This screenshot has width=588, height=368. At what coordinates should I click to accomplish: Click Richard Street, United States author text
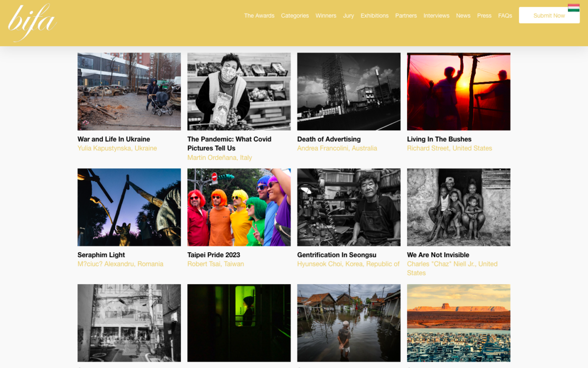click(449, 148)
